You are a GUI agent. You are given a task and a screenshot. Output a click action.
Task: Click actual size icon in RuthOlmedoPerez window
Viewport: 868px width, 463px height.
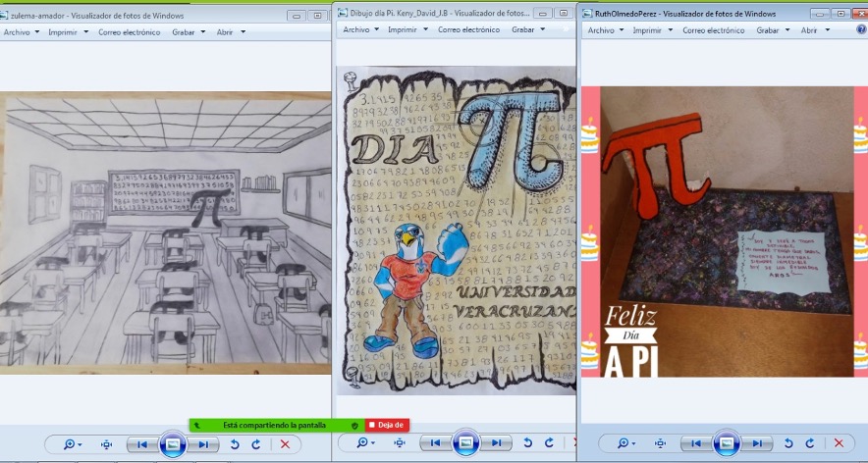pos(660,444)
